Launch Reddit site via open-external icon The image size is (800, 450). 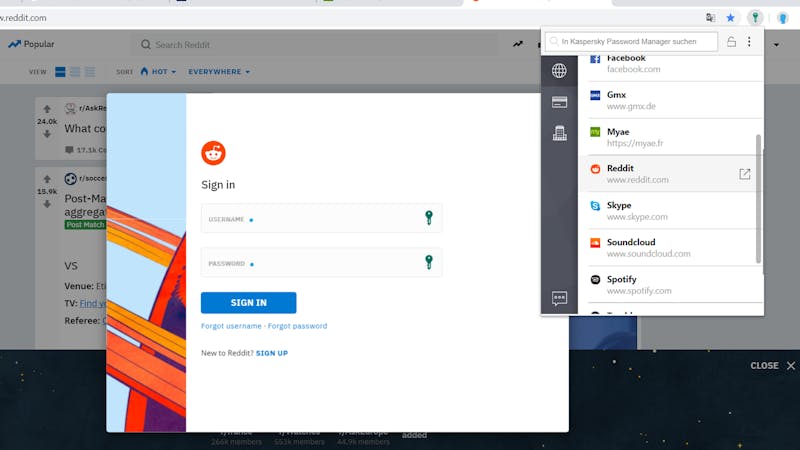pos(744,174)
